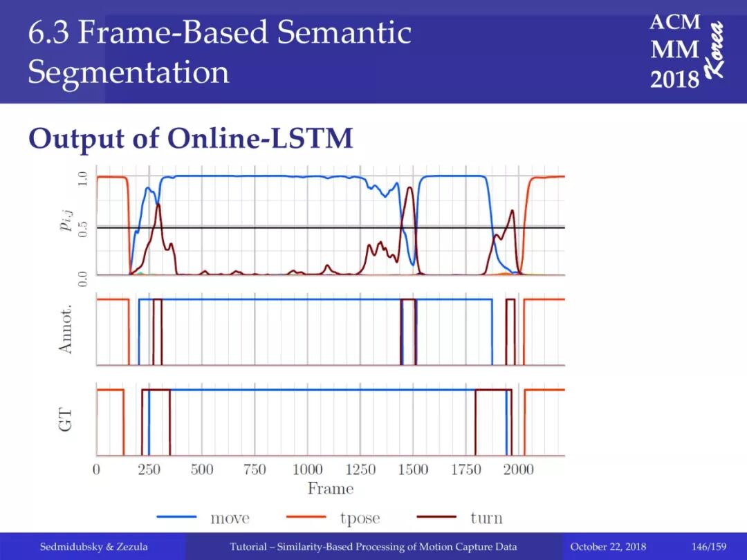
Task: Click the x-axis tick label "250"
Action: (149, 469)
